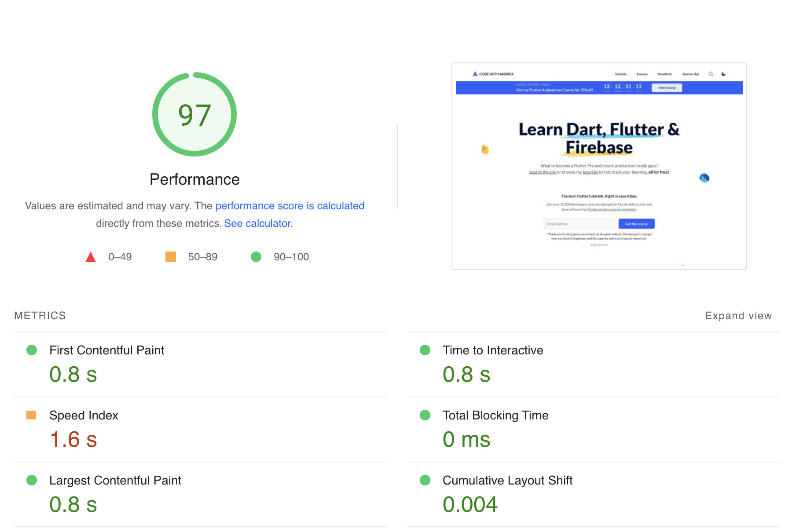792x532 pixels.
Task: Click the green circle 90–100 legend icon
Action: click(256, 257)
